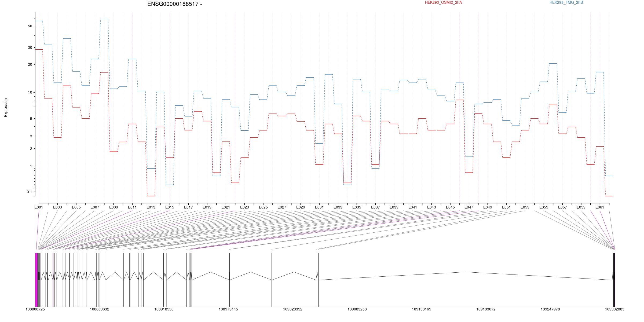Viewport: 644px width, 322px height.
Task: Click exon label E005
Action: coord(76,207)
